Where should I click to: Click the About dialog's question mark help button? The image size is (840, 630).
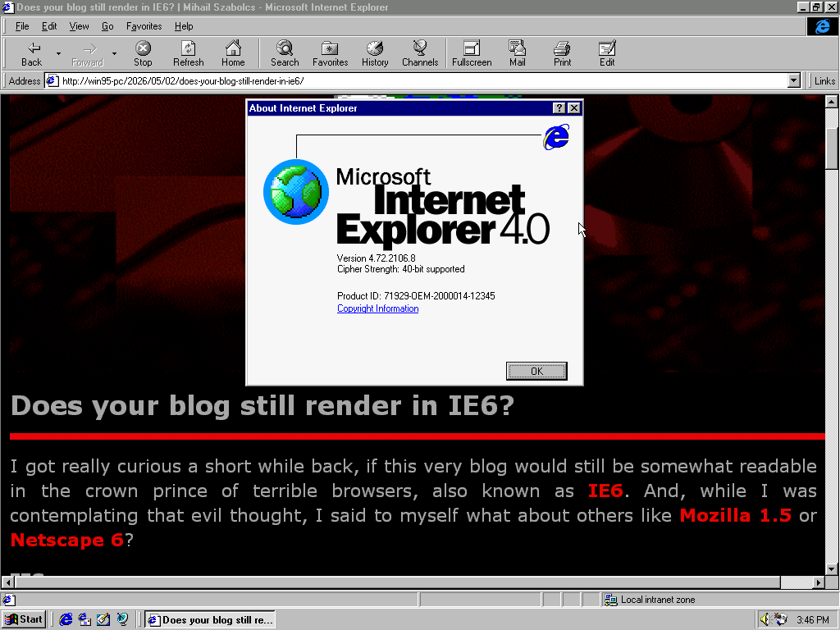[559, 108]
